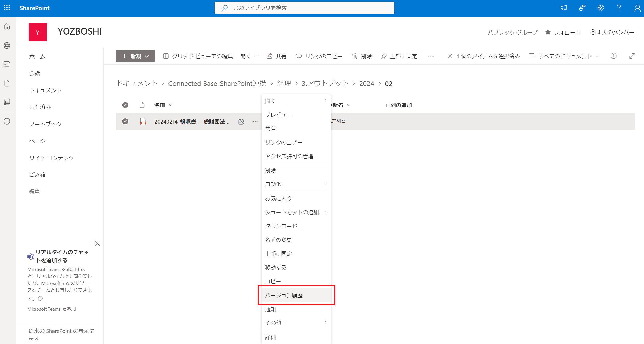Select 詳細 in the context menu
Screen dimensions: 644x344
[x=296, y=337]
